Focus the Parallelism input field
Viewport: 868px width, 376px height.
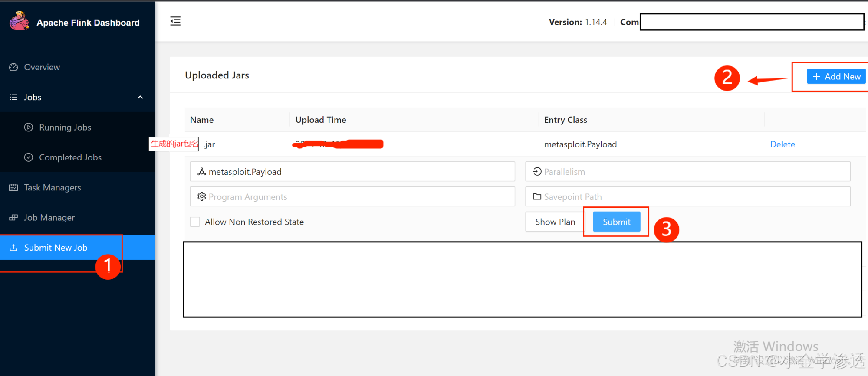pyautogui.click(x=688, y=172)
